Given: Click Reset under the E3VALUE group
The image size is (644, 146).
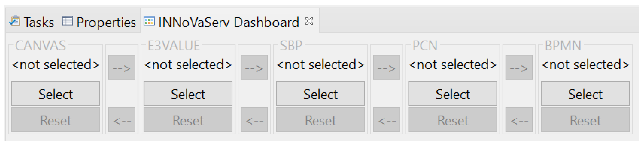Looking at the screenshot, I should [188, 120].
